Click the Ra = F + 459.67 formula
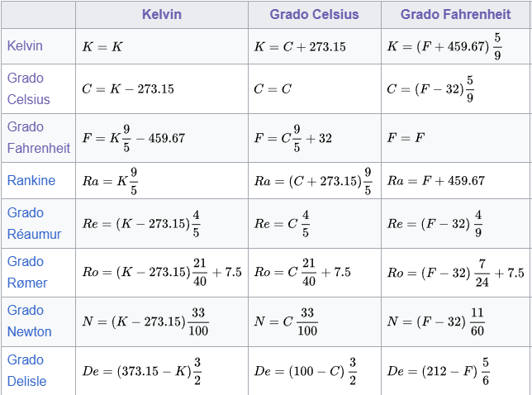This screenshot has width=532, height=395. (436, 181)
